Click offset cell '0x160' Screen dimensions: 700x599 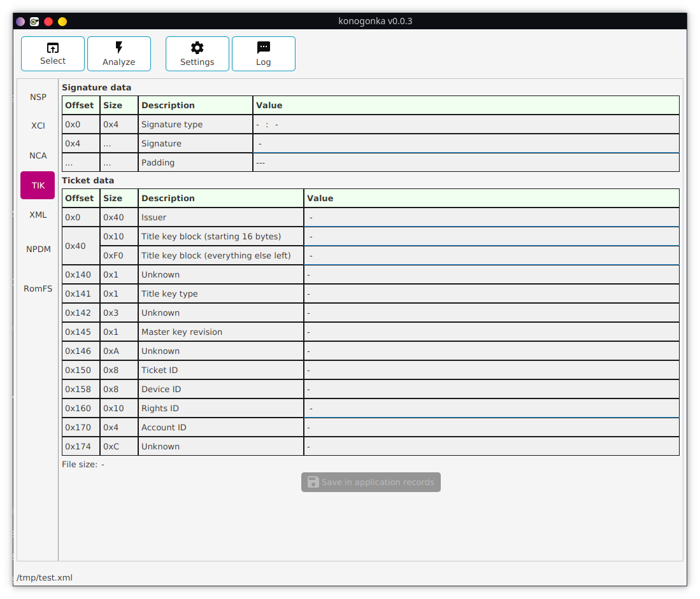(x=81, y=408)
